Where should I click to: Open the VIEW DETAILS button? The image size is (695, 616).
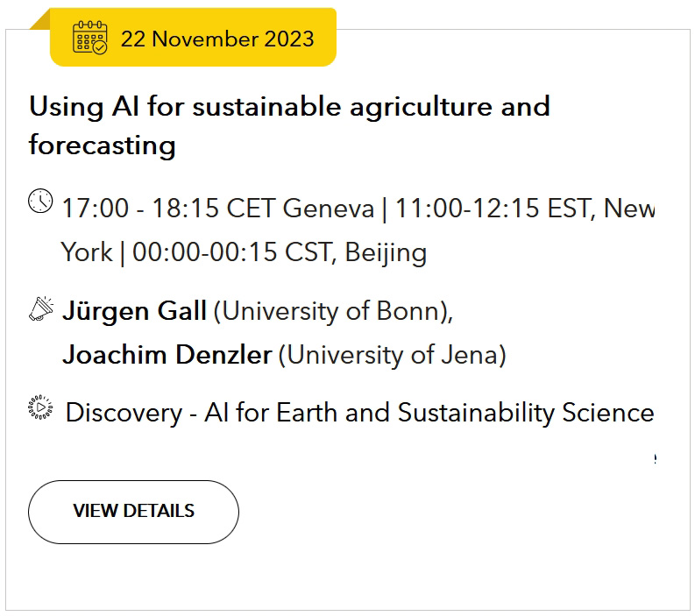(x=133, y=512)
